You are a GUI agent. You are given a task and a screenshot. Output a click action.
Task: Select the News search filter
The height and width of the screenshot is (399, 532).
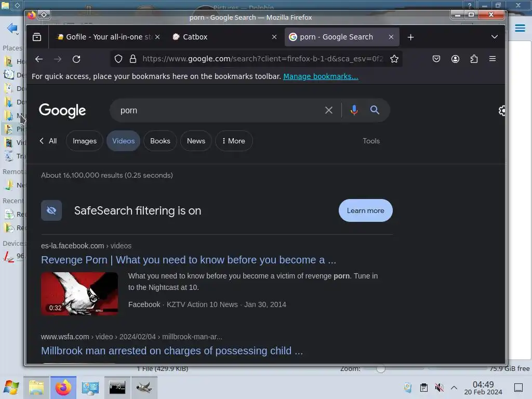coord(196,141)
